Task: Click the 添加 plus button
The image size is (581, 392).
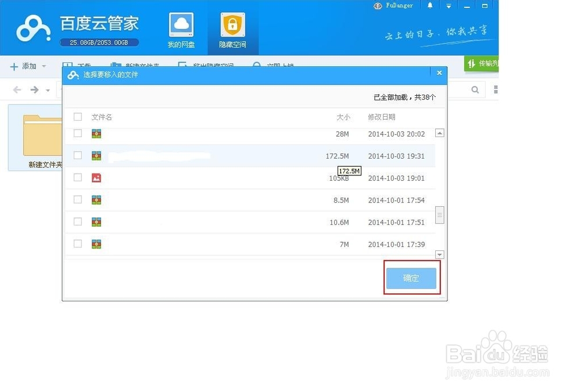Action: 23,66
